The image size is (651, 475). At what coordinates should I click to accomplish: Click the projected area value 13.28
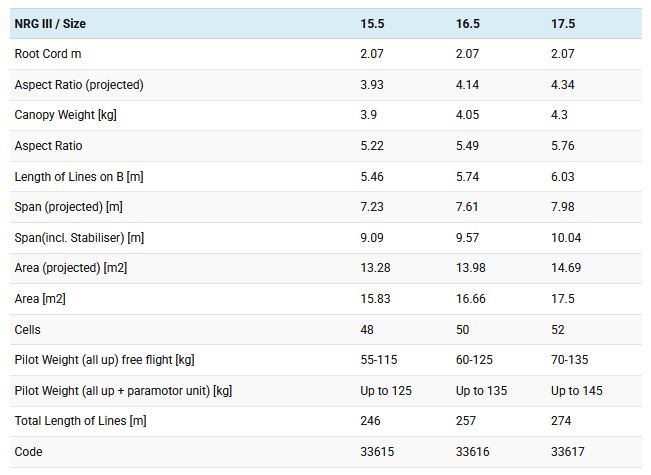[375, 268]
